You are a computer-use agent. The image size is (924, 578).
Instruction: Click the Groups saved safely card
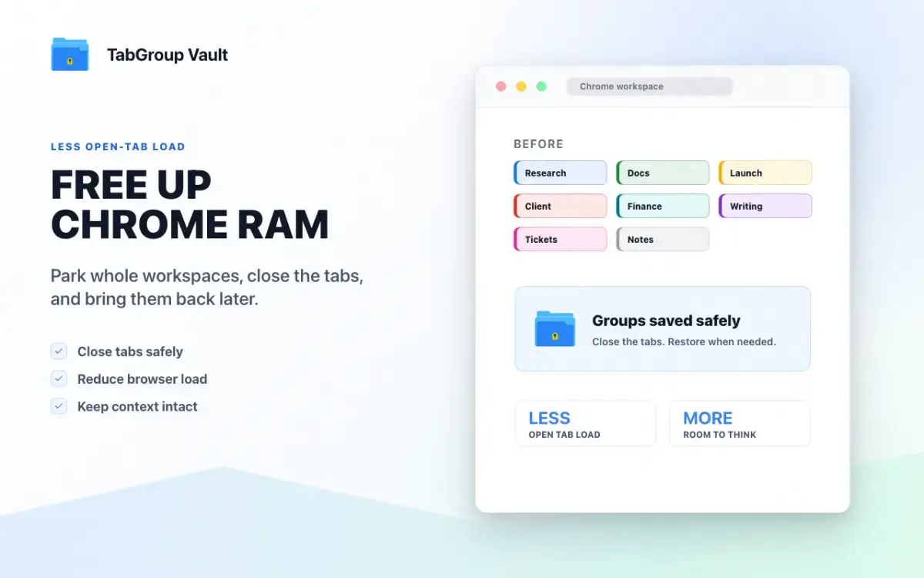point(663,329)
